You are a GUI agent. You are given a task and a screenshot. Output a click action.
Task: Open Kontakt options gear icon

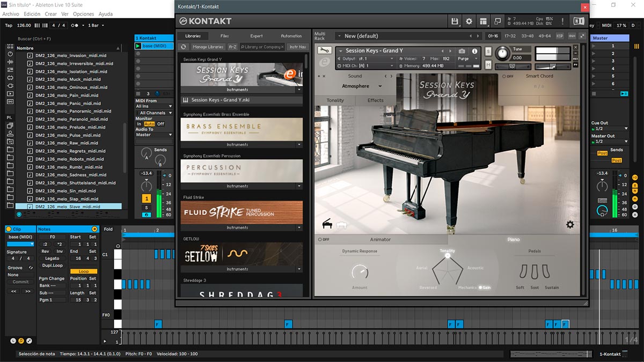click(469, 21)
